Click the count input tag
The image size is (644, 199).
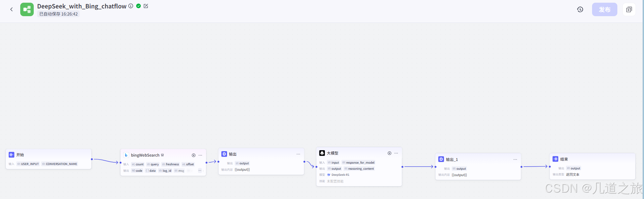(138, 164)
